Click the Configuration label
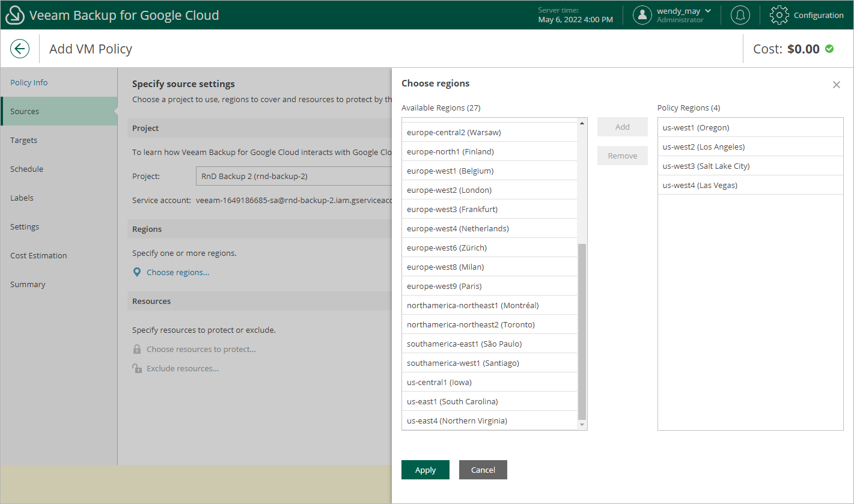This screenshot has width=854, height=504. coord(819,15)
